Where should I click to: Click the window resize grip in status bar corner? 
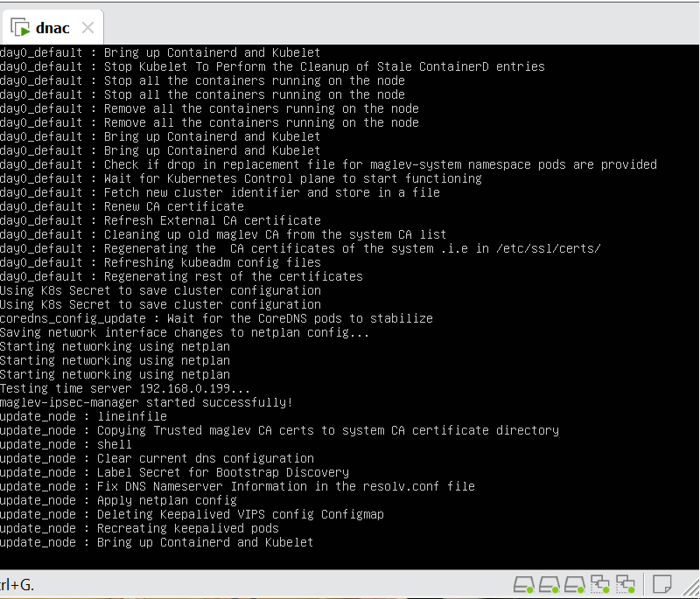coord(691,590)
